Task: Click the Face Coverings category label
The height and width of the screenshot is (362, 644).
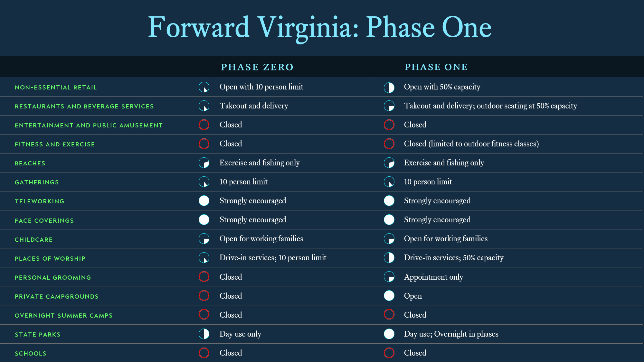Action: coord(44,221)
